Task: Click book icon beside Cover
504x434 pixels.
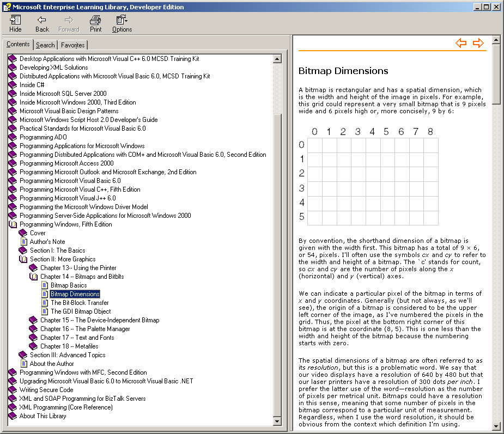Action: point(23,233)
